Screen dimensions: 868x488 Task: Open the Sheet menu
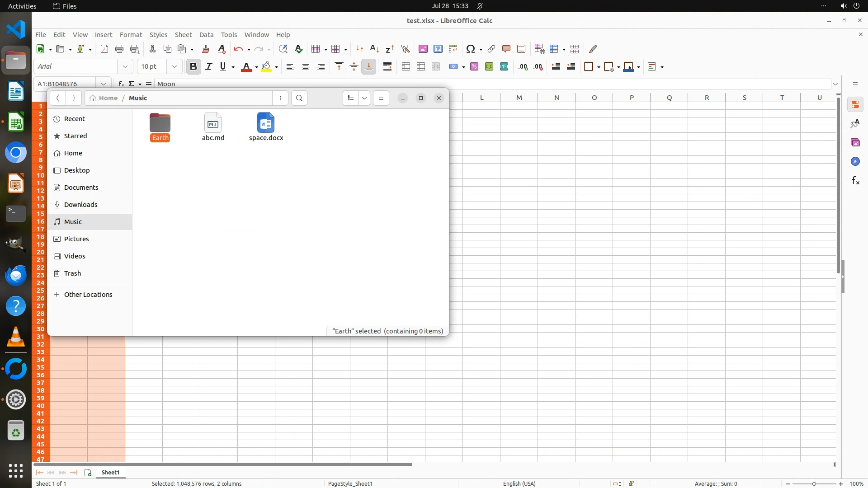coord(183,35)
